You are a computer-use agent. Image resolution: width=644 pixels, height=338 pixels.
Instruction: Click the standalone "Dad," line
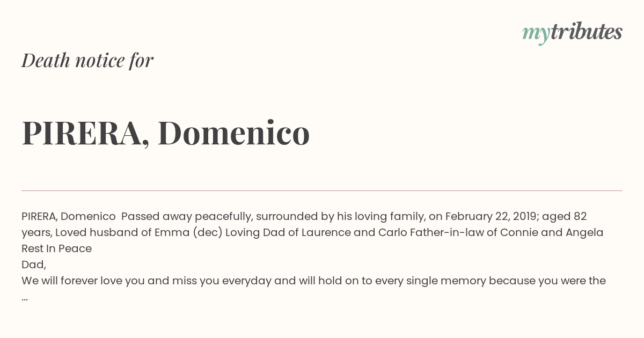(33, 264)
